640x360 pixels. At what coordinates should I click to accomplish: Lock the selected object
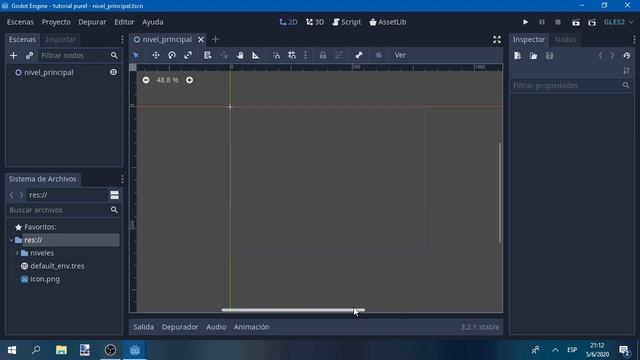click(323, 55)
